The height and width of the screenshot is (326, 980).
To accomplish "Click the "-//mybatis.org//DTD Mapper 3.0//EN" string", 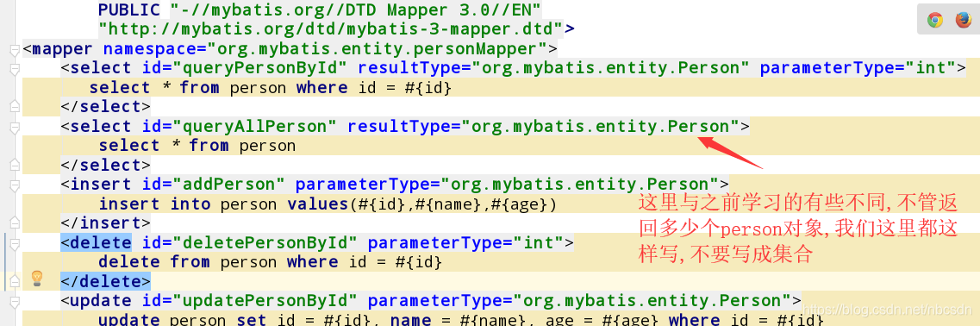I will click(356, 9).
